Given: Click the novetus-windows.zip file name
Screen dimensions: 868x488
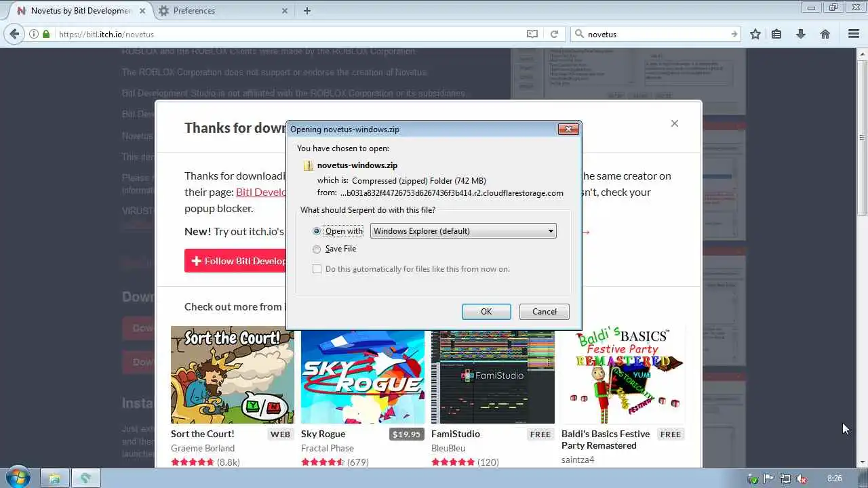Looking at the screenshot, I should (357, 165).
